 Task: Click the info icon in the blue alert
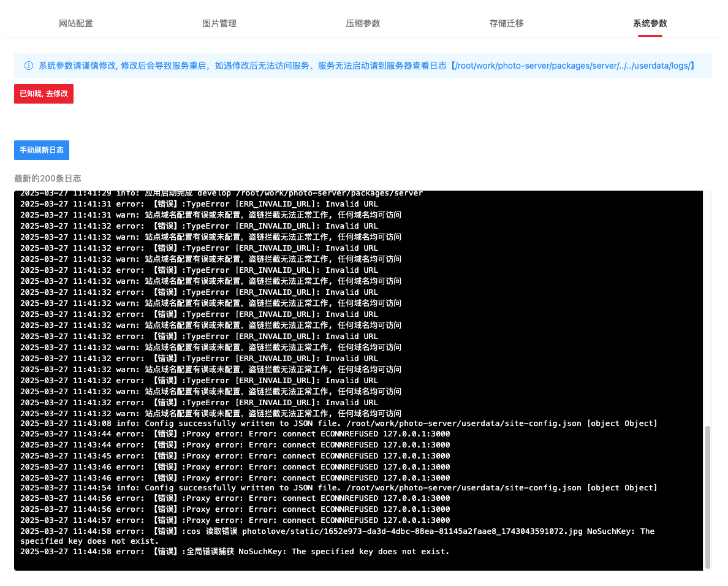[x=29, y=66]
